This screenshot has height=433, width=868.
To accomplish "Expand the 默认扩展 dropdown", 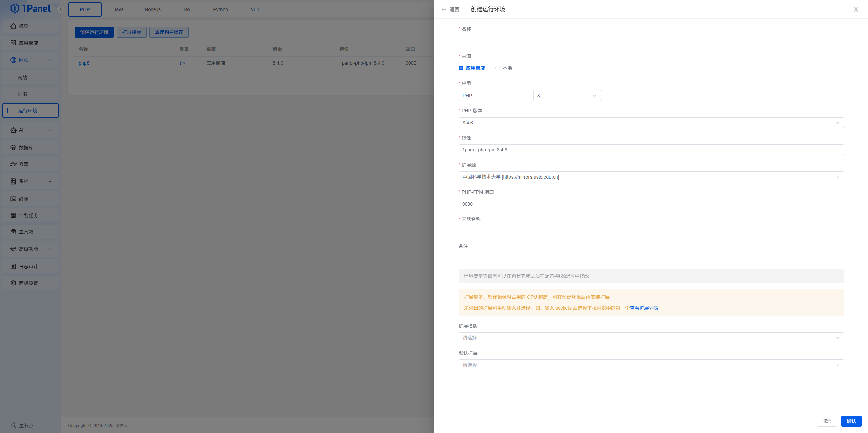I will coord(650,365).
